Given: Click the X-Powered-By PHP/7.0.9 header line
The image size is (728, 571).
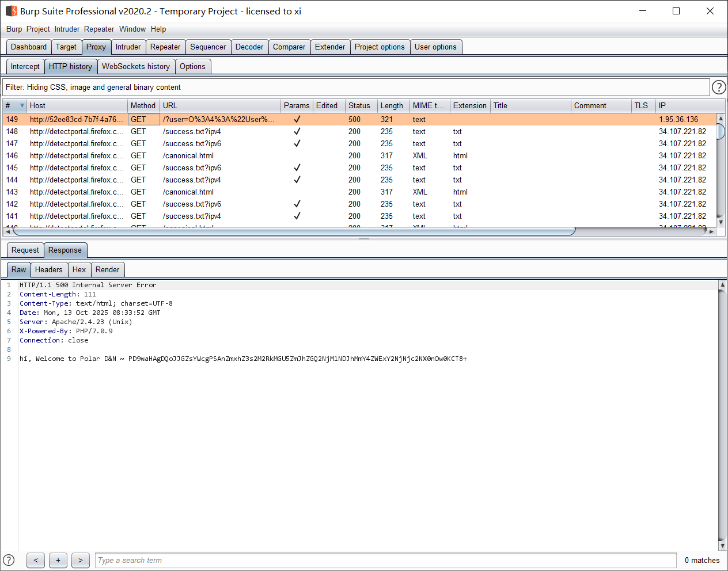Looking at the screenshot, I should pos(66,331).
